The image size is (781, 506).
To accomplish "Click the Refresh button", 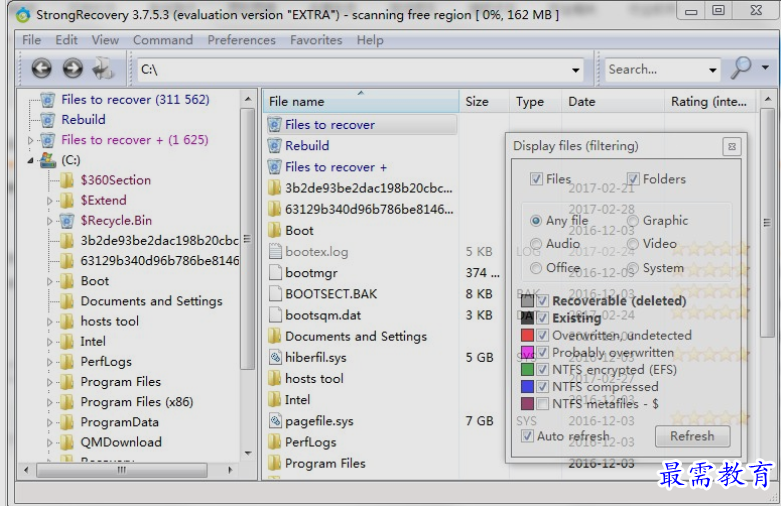I will [x=692, y=436].
